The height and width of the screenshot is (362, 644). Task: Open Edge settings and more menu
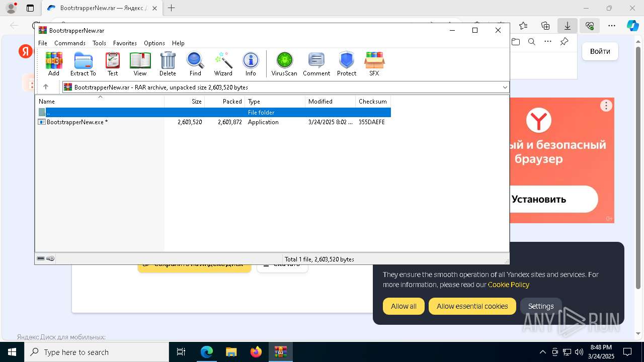(x=612, y=26)
